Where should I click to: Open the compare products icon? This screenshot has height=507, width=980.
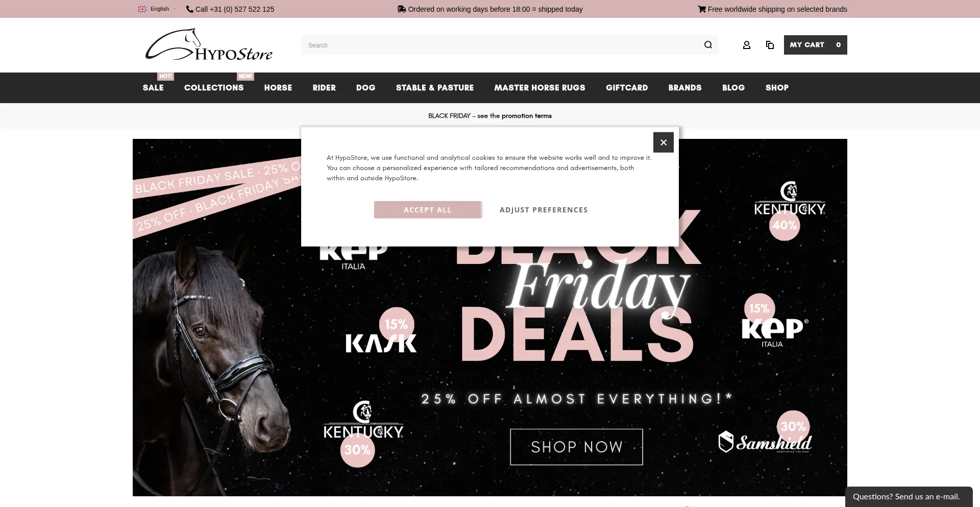pos(770,45)
